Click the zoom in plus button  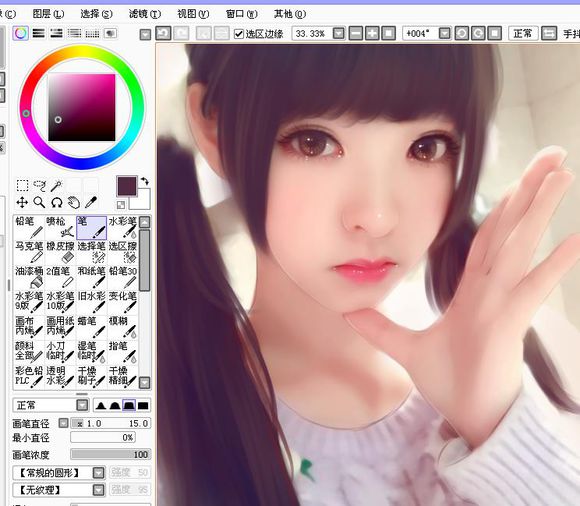tap(372, 34)
